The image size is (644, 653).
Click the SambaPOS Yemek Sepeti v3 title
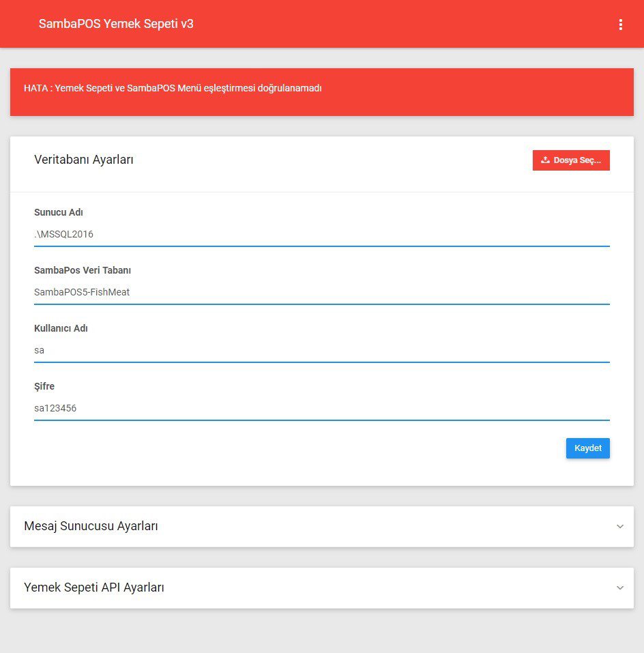116,24
